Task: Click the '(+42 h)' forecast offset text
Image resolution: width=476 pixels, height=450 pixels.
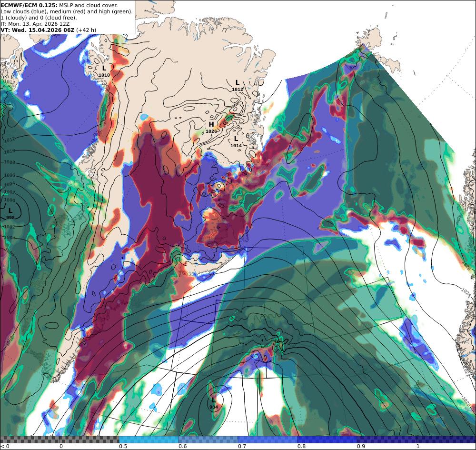Action: pyautogui.click(x=86, y=30)
